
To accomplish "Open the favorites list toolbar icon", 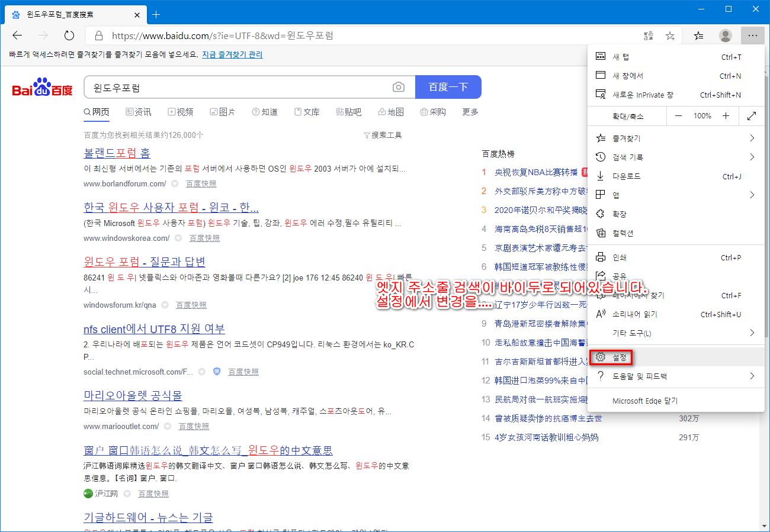I will pyautogui.click(x=699, y=36).
